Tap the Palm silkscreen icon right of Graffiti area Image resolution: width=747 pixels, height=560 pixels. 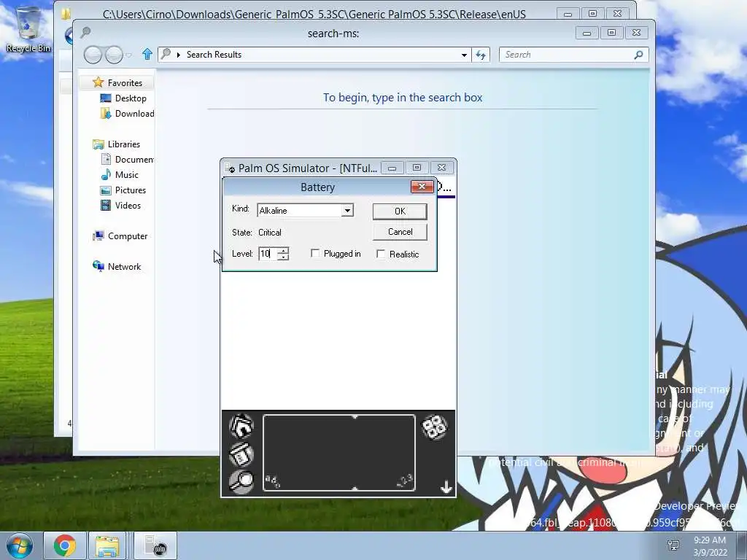pyautogui.click(x=435, y=427)
